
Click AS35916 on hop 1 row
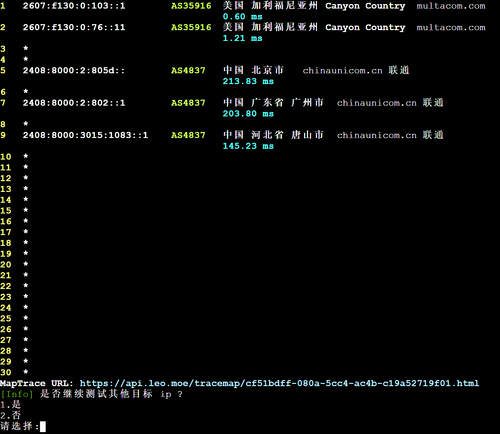point(191,6)
